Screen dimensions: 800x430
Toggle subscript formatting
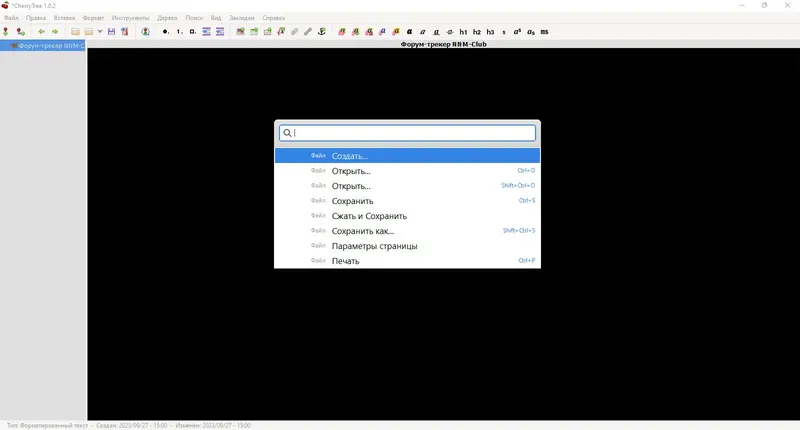(531, 32)
